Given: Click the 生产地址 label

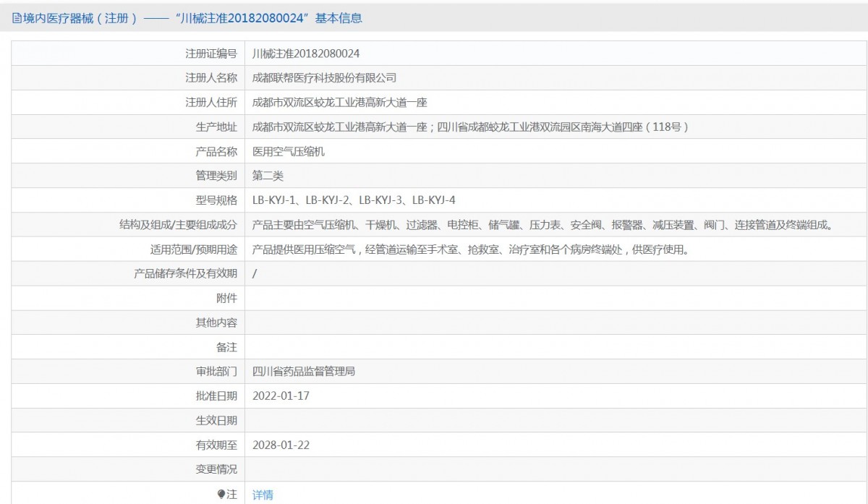Looking at the screenshot, I should [217, 127].
